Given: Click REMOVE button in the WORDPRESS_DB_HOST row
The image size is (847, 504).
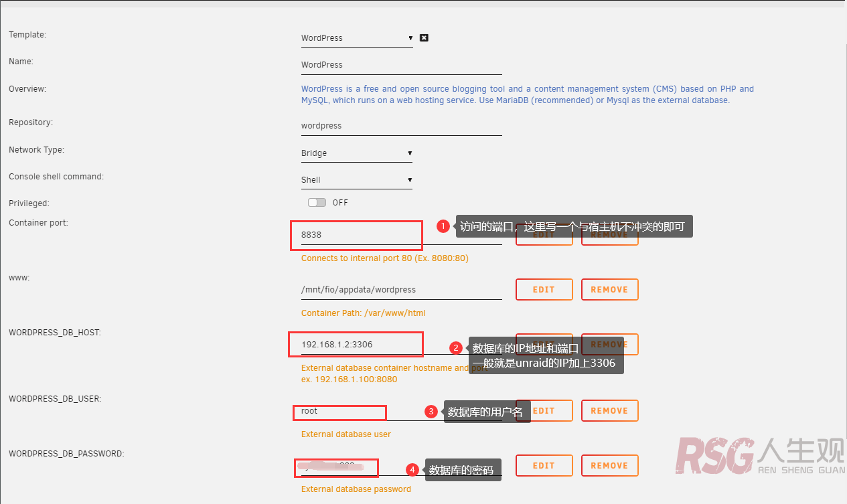Looking at the screenshot, I should pos(609,345).
